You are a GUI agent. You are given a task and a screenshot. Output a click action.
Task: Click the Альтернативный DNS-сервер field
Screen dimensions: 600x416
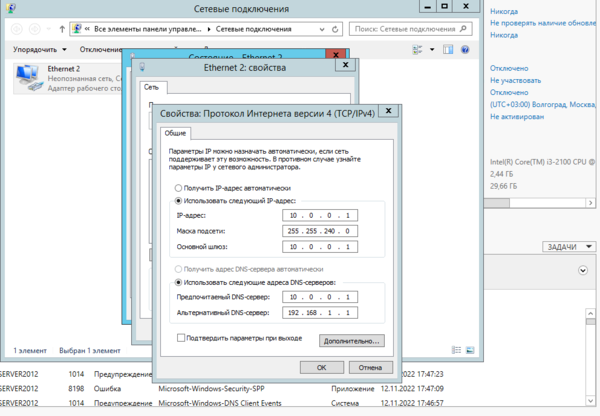(320, 313)
